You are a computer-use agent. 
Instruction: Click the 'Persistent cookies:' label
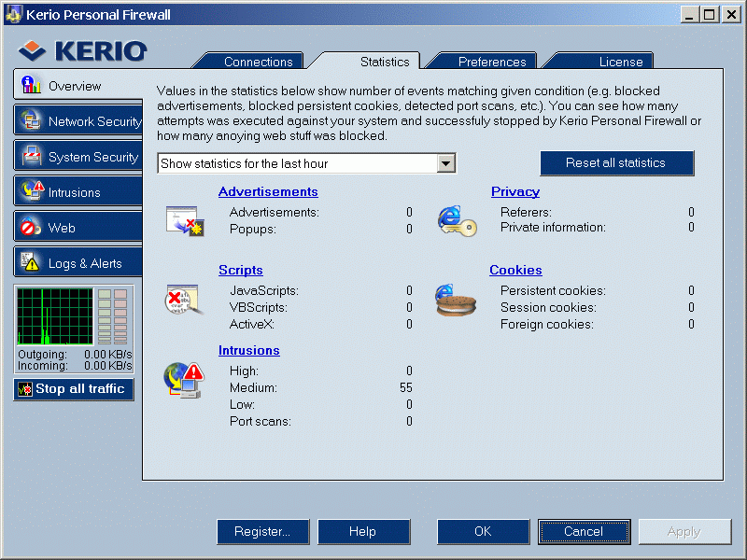click(x=553, y=291)
